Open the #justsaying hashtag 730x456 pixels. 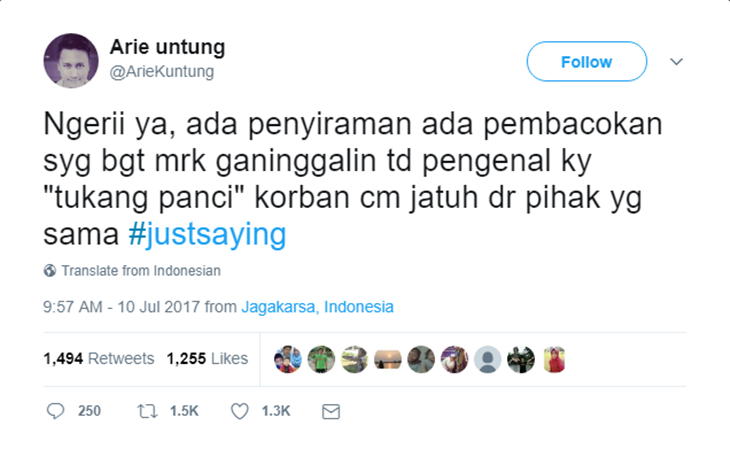tap(207, 234)
